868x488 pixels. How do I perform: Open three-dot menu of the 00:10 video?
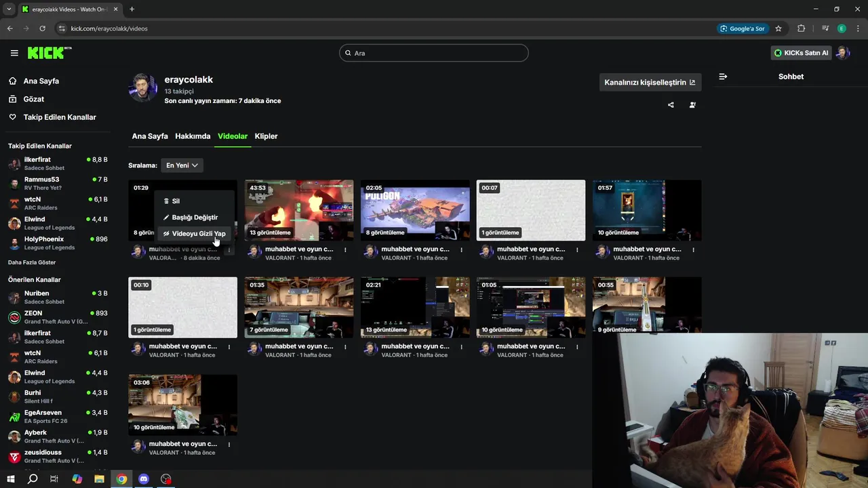point(229,346)
